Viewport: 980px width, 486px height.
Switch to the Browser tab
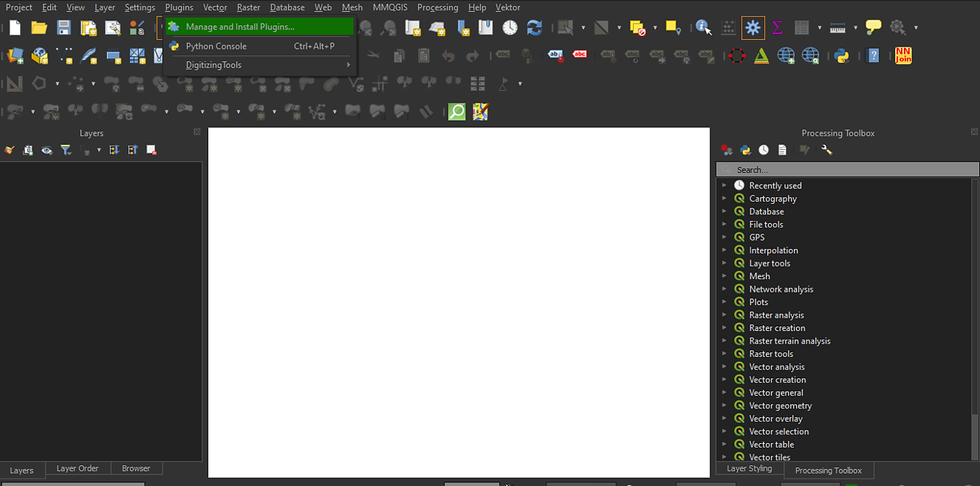point(136,468)
